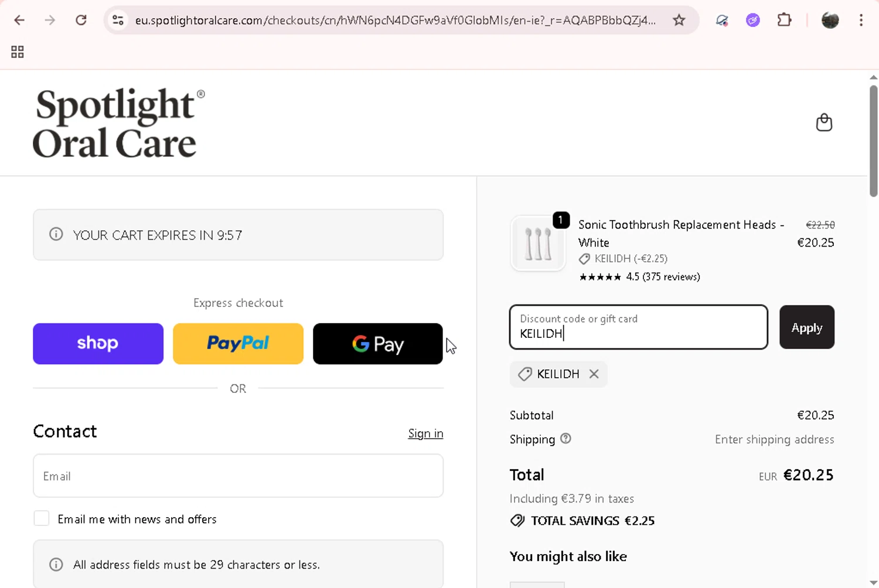The image size is (879, 588).
Task: Click the scrollbar down arrow
Action: 873,583
